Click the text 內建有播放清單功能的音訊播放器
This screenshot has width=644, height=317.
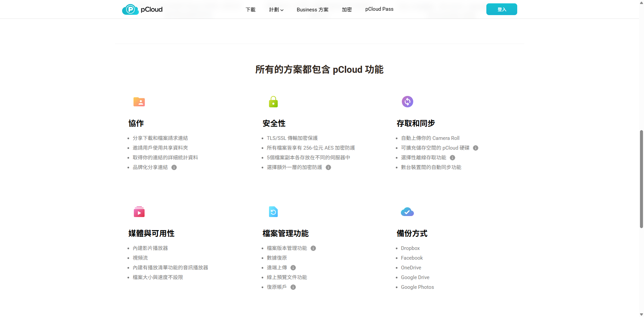170,268
